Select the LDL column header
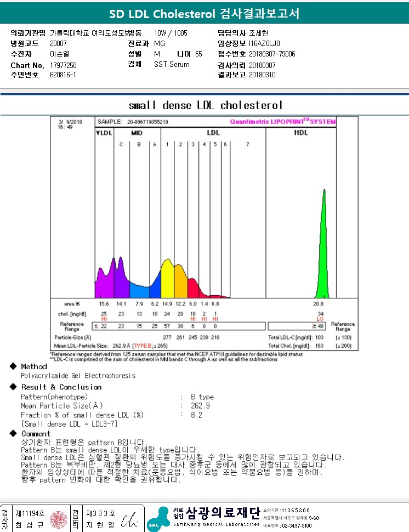The image size is (409, 532). coord(213,133)
